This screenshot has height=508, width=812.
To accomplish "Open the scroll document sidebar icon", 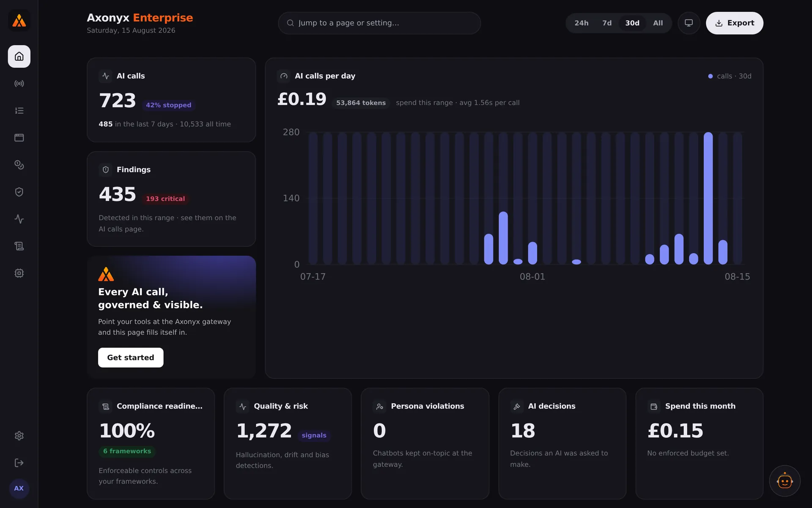I will (x=19, y=246).
